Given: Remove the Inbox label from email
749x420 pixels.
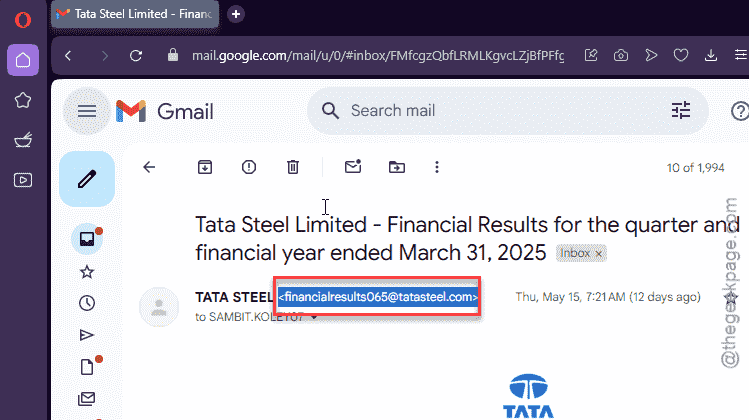Looking at the screenshot, I should [599, 254].
